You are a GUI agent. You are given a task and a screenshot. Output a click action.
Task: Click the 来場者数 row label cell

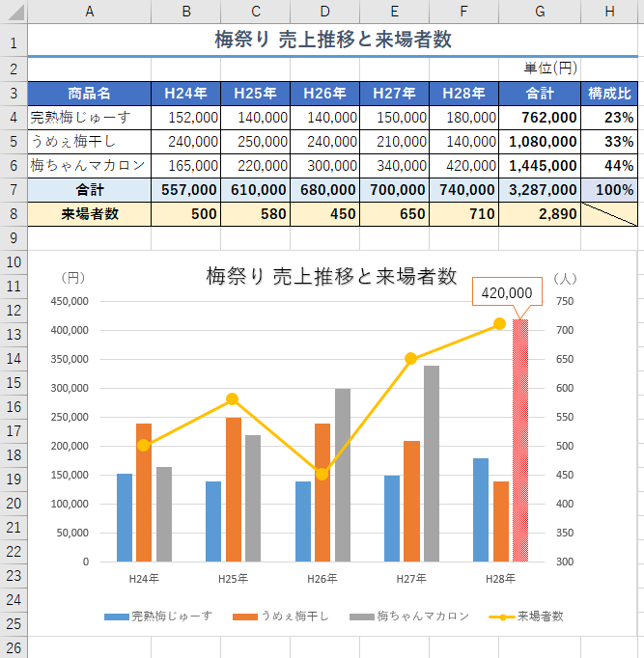pyautogui.click(x=90, y=214)
